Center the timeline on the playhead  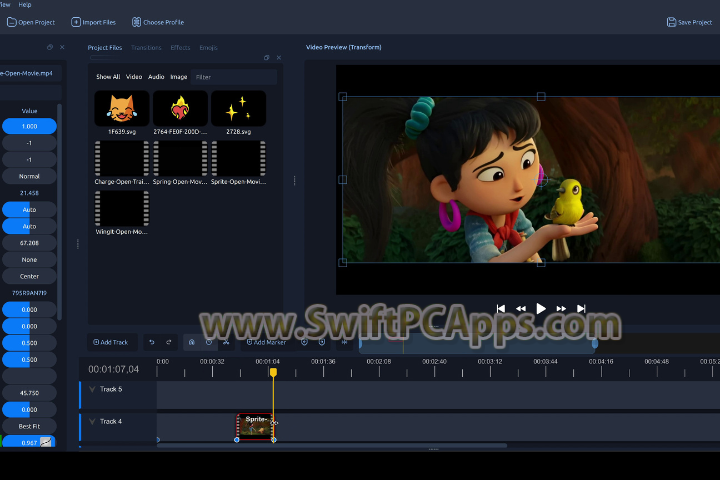(344, 342)
